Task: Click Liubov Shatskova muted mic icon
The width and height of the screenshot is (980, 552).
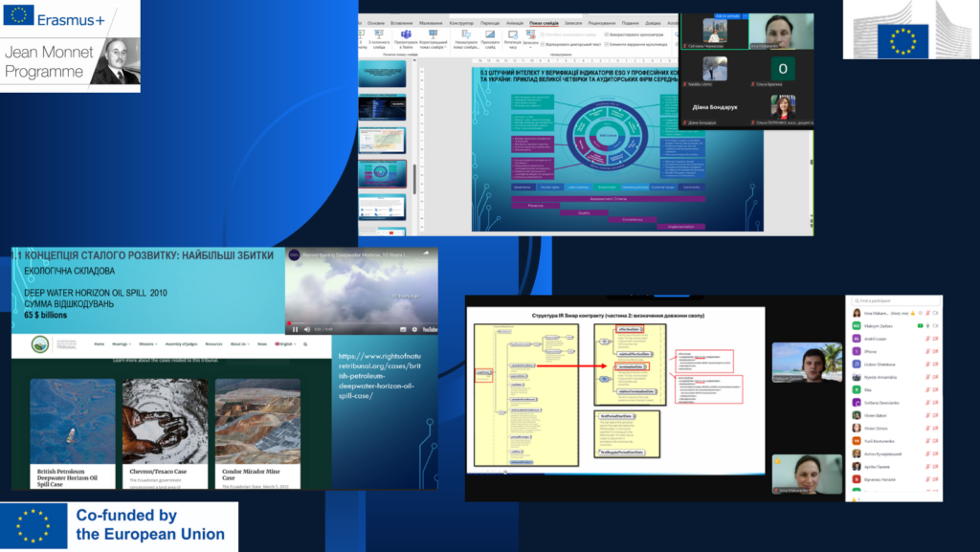Action: click(x=927, y=364)
